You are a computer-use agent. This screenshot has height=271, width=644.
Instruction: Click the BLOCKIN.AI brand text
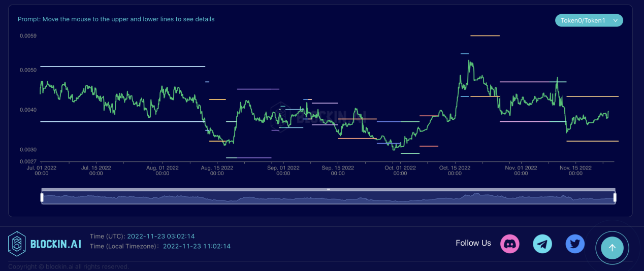(x=55, y=244)
